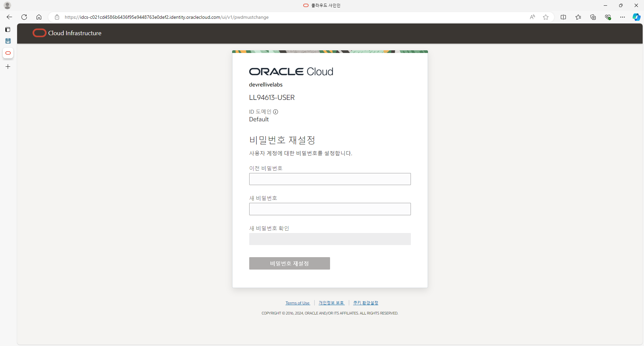Open the Collections icon
The image size is (644, 346).
coord(593,17)
